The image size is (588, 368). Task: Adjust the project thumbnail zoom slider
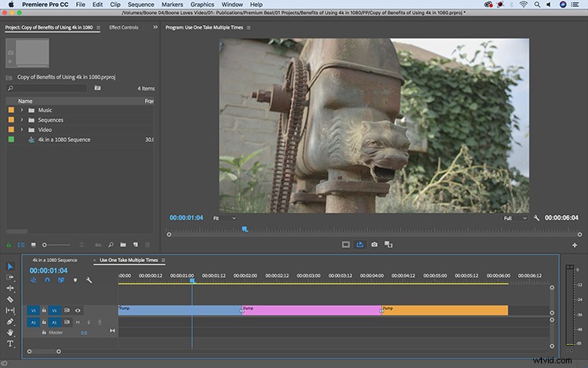(x=57, y=245)
